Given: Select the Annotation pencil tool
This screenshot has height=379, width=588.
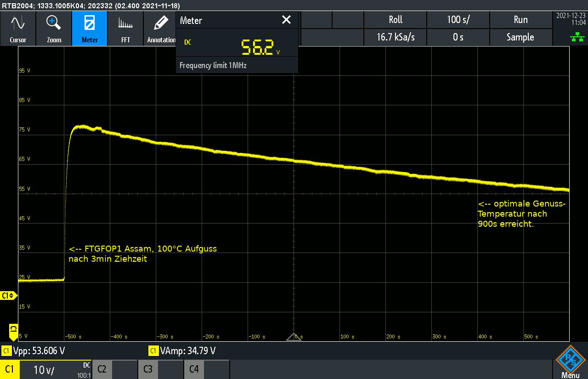Looking at the screenshot, I should 160,29.
